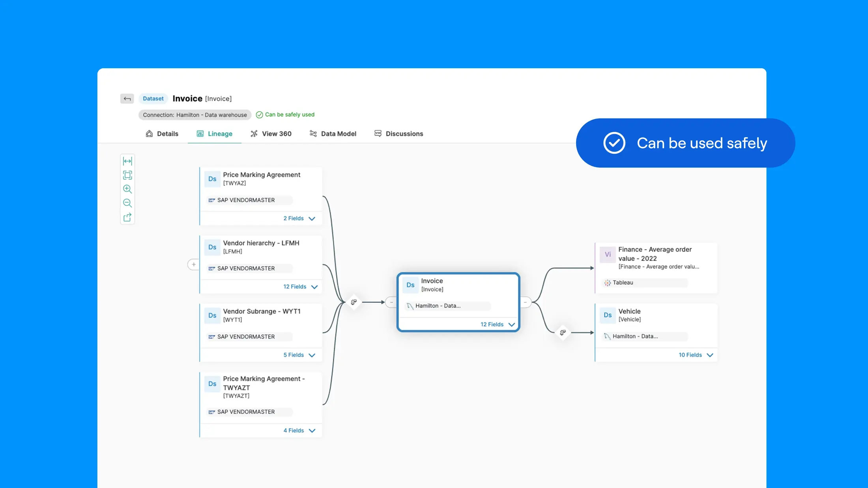
Task: Click the fit-to-screen frame icon
Action: 127,175
